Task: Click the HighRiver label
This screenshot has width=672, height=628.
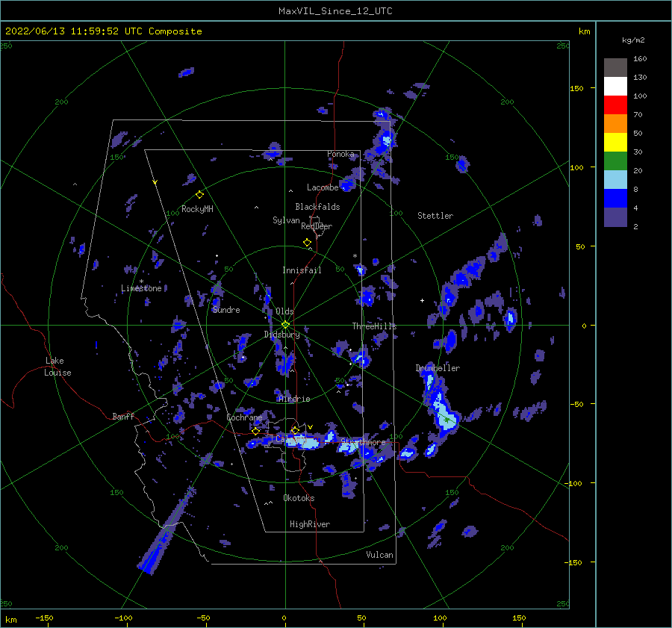Action: (310, 524)
